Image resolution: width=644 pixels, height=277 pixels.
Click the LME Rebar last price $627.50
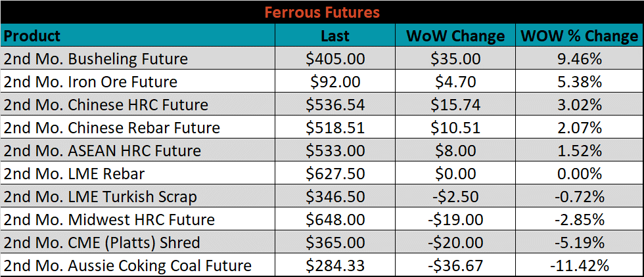[335, 173]
